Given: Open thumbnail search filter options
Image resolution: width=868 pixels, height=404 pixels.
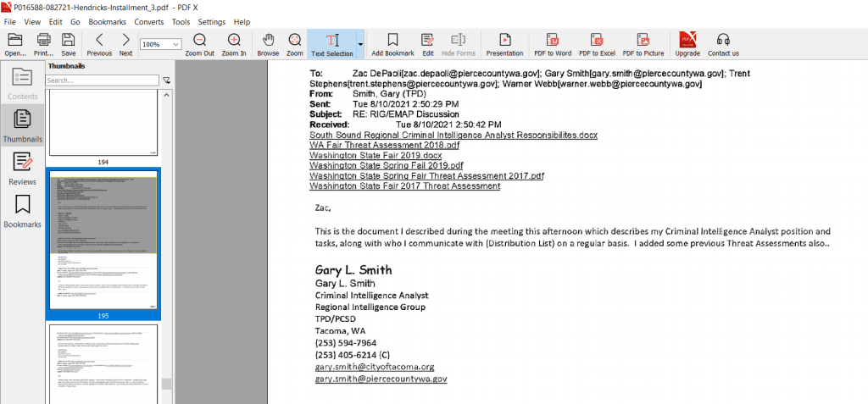Looking at the screenshot, I should click(x=166, y=80).
